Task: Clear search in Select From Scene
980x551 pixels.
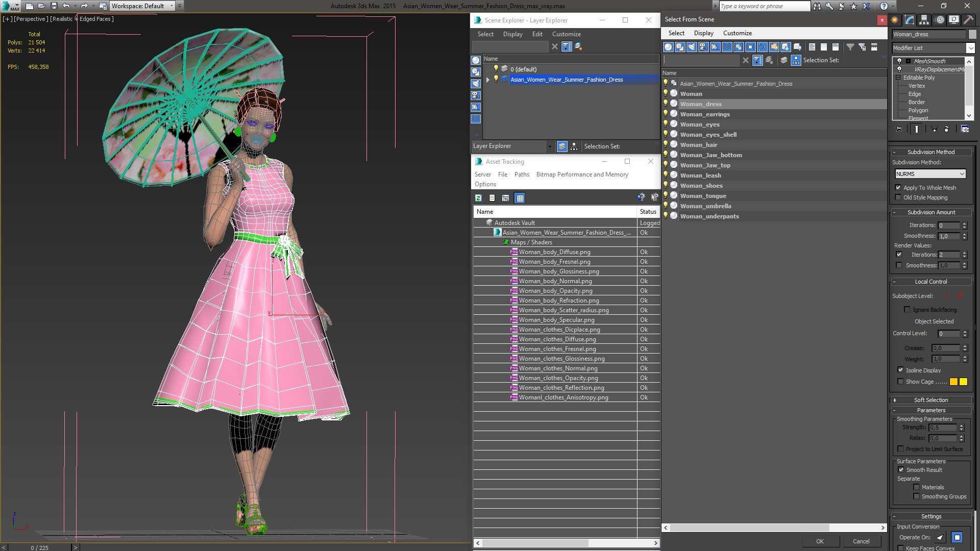Action: [746, 60]
